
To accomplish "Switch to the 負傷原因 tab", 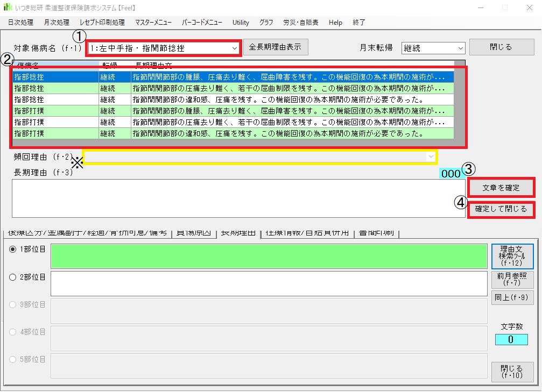I will tap(194, 233).
